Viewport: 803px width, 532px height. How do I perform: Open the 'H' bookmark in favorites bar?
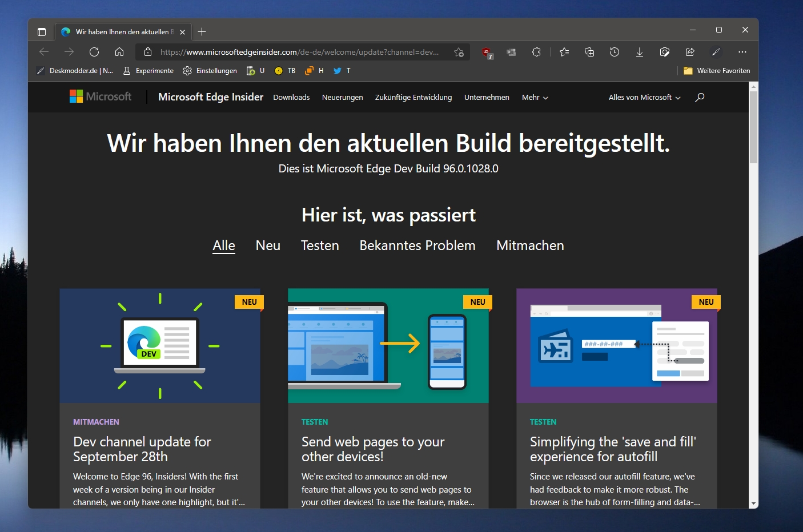click(314, 71)
